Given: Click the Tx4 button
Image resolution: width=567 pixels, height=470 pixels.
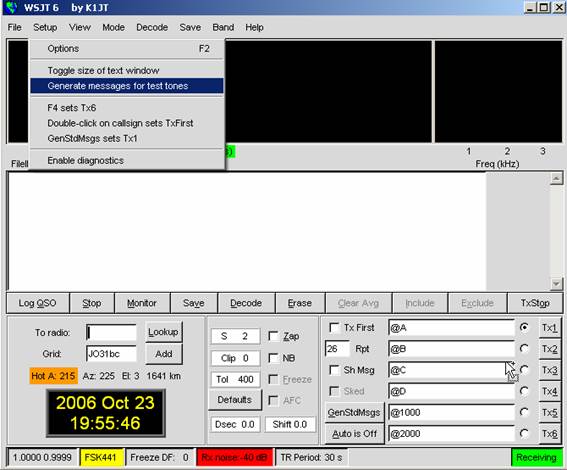Looking at the screenshot, I should pos(550,391).
